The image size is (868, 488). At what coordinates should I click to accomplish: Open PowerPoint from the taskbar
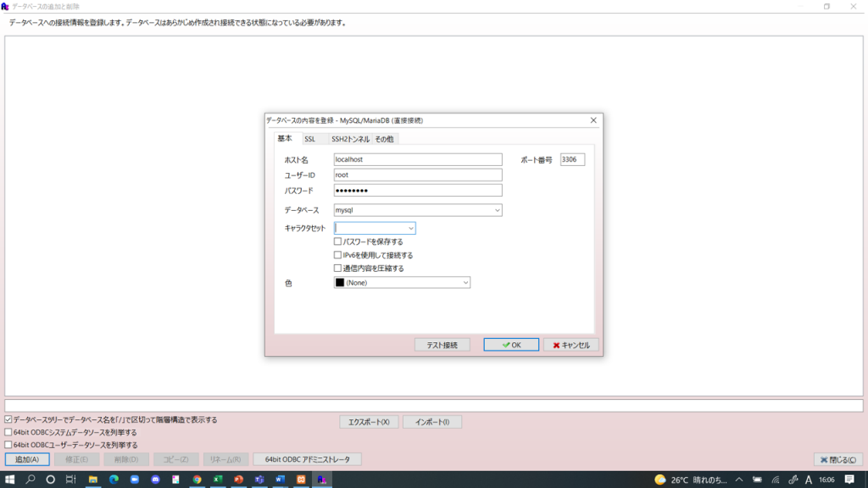[x=237, y=479]
